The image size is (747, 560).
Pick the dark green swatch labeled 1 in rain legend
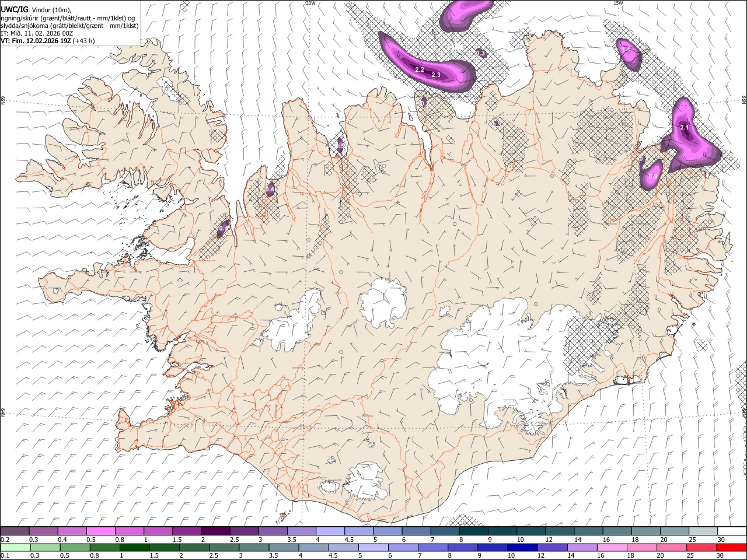click(x=135, y=548)
